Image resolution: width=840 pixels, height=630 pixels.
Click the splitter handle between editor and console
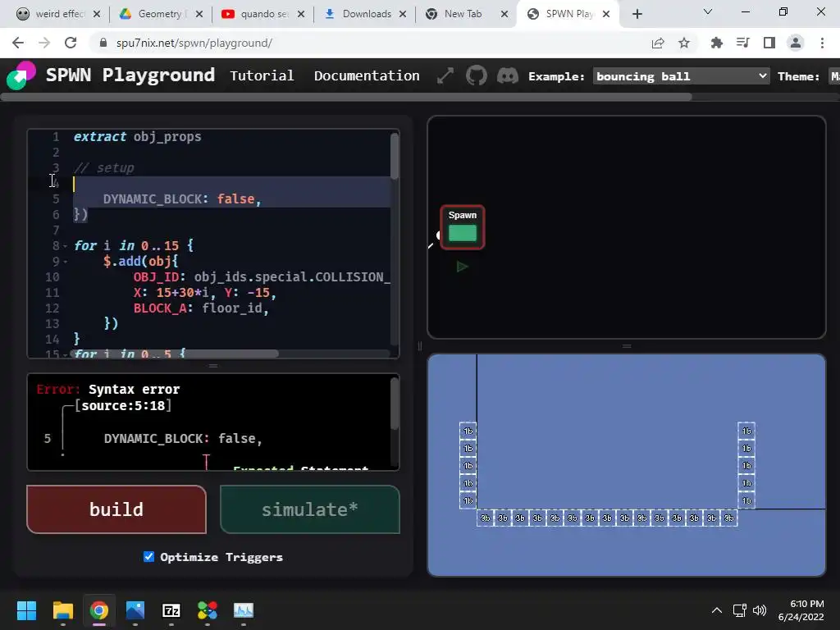tap(213, 366)
